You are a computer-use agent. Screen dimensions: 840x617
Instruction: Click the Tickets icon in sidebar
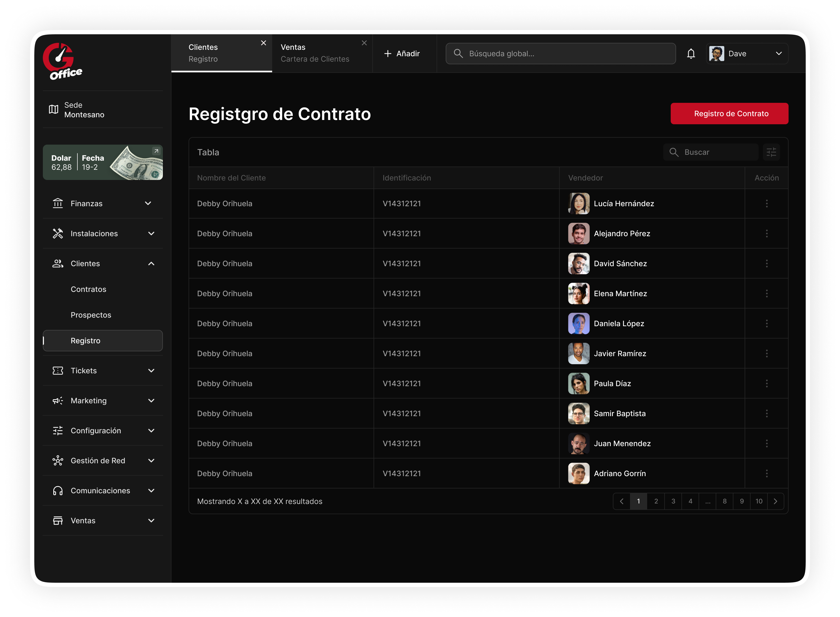58,371
